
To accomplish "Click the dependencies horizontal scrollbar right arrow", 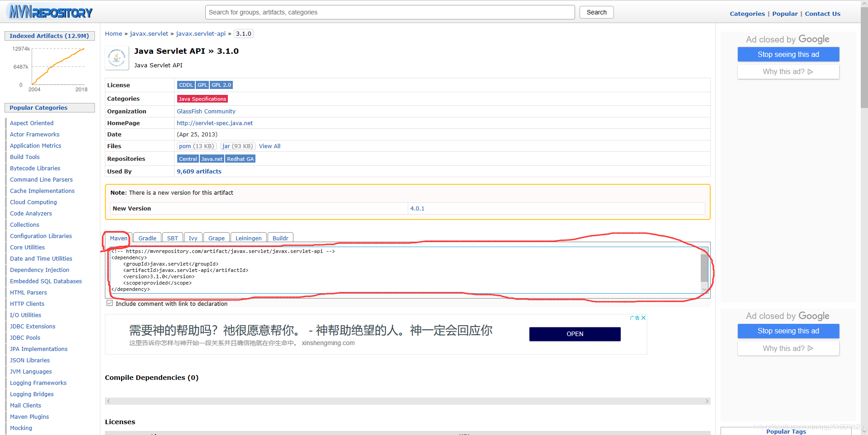I will click(x=707, y=401).
